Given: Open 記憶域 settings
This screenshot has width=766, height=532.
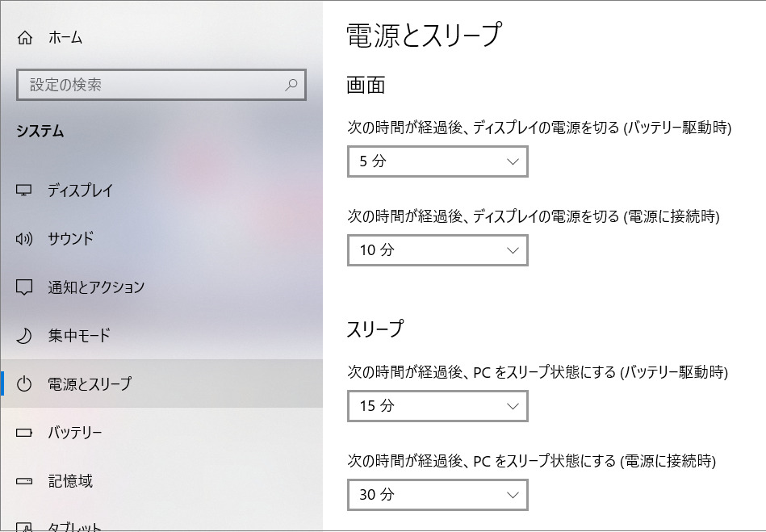Looking at the screenshot, I should tap(161, 481).
